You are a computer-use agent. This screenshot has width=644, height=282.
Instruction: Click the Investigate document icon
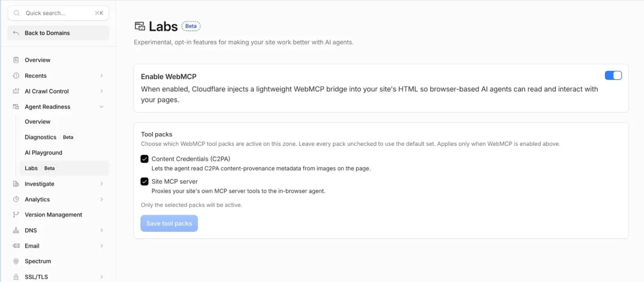(16, 184)
